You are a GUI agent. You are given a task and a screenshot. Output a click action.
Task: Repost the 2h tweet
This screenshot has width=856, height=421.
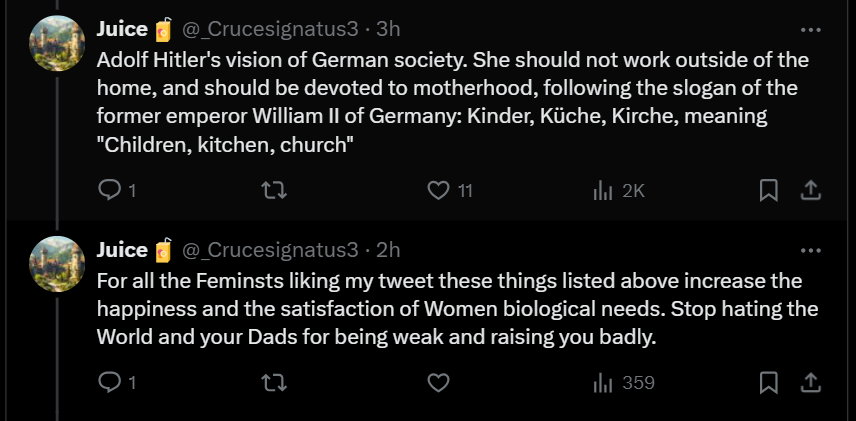tap(274, 383)
